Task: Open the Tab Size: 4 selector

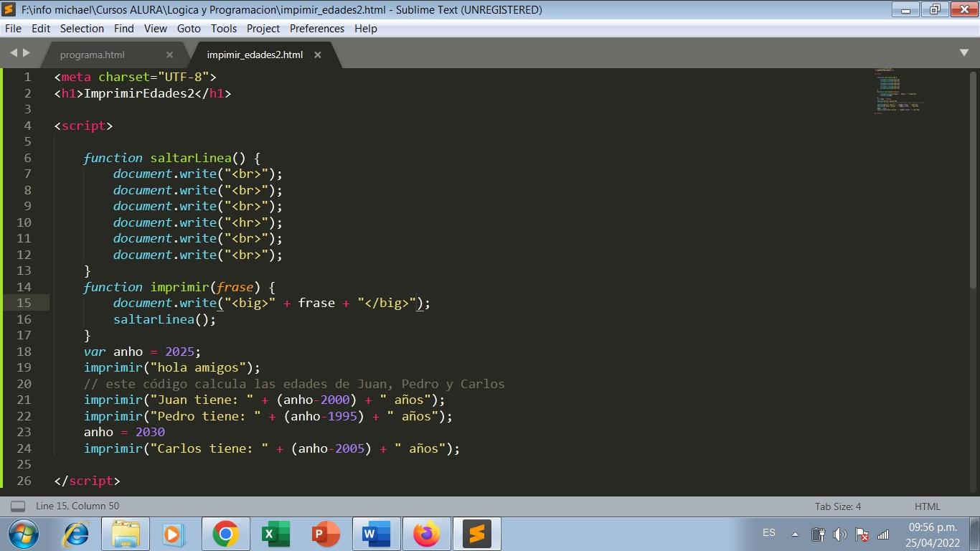Action: (x=838, y=507)
